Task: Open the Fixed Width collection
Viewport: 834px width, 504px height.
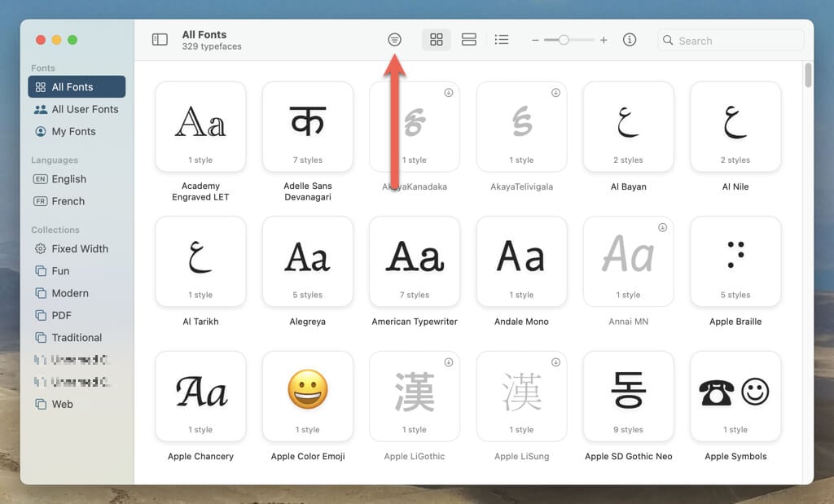Action: coord(77,249)
